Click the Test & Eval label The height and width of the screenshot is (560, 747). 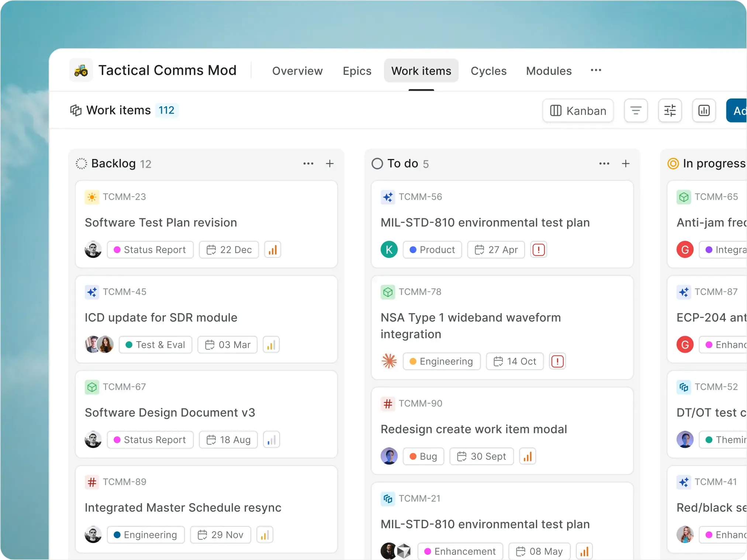pyautogui.click(x=156, y=345)
